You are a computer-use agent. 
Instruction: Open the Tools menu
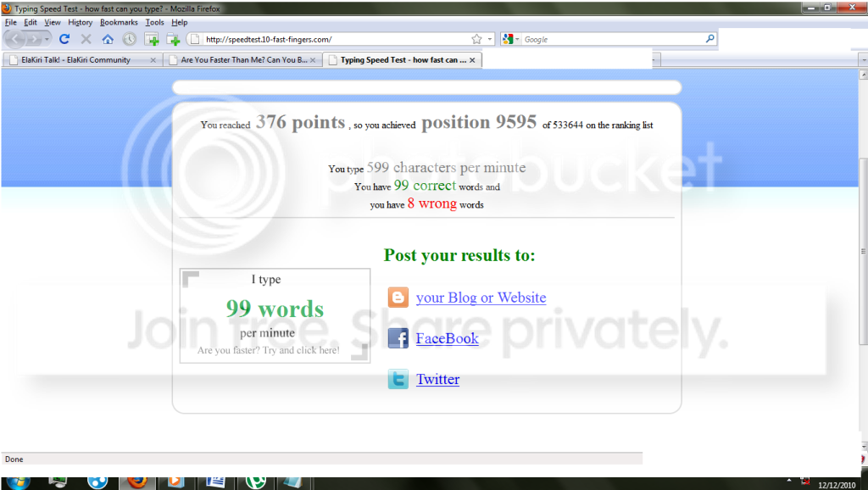coord(154,22)
